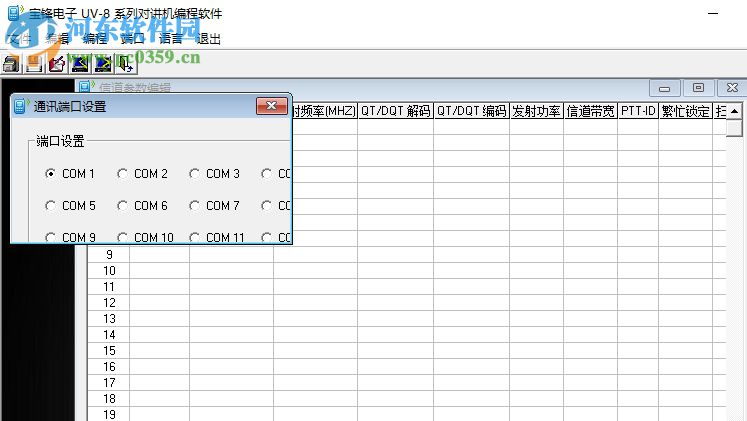The image size is (747, 421).
Task: Choose COM 3 as the port
Action: tap(194, 174)
